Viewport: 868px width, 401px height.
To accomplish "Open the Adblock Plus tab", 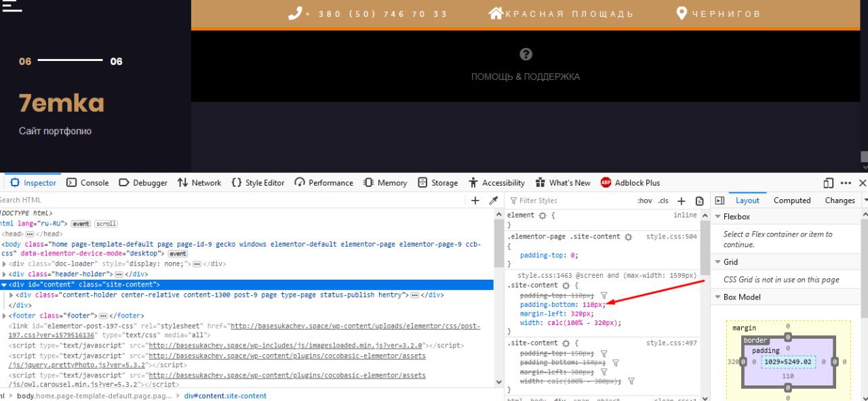I will 630,183.
